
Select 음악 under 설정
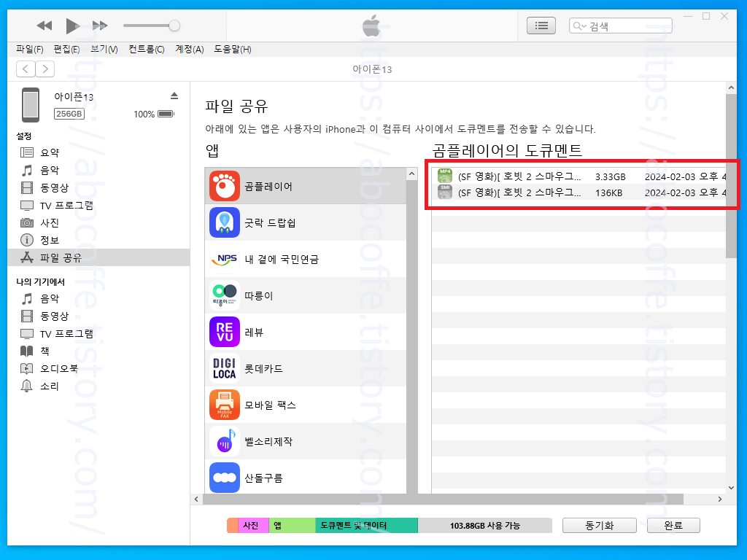(x=98, y=170)
